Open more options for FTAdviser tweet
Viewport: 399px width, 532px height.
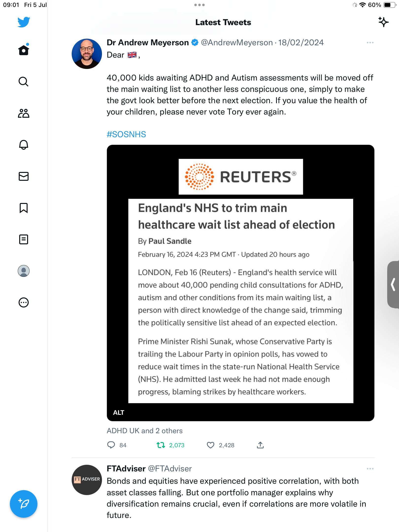[370, 469]
